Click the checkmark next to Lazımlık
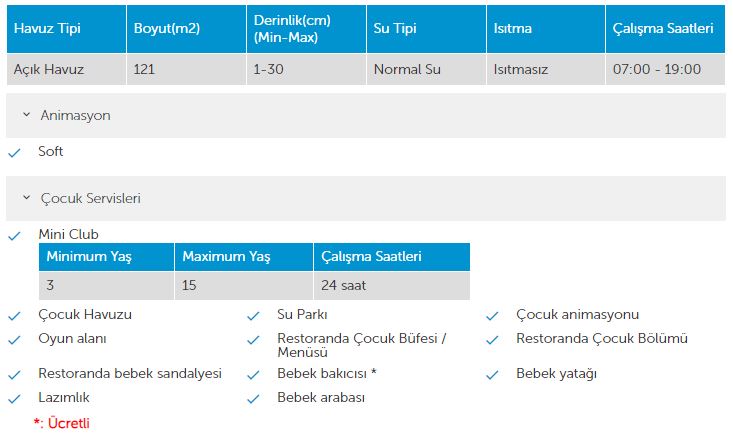The width and height of the screenshot is (733, 433). coord(13,399)
